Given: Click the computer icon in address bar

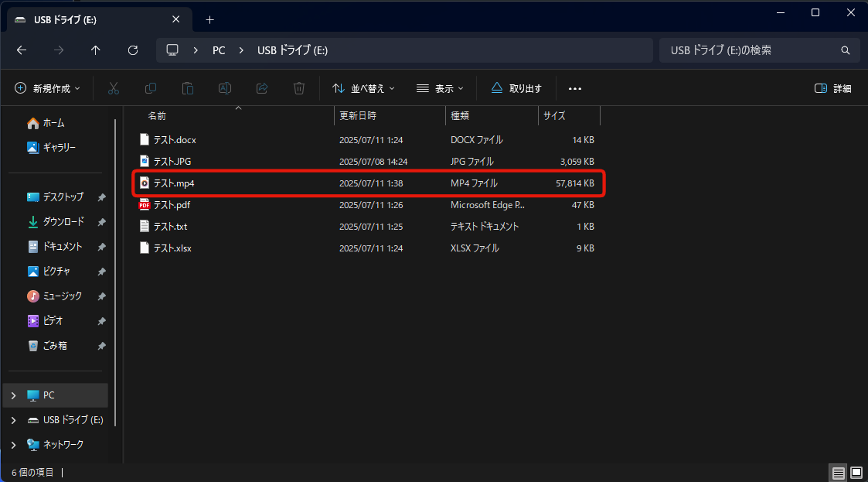Looking at the screenshot, I should click(x=172, y=50).
